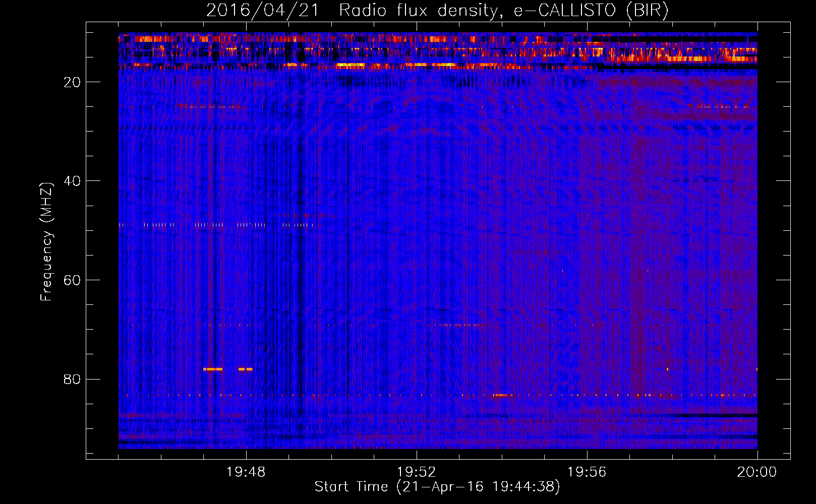The image size is (816, 504).
Task: Select the 60 MHz frequency axis label
Action: tap(72, 280)
